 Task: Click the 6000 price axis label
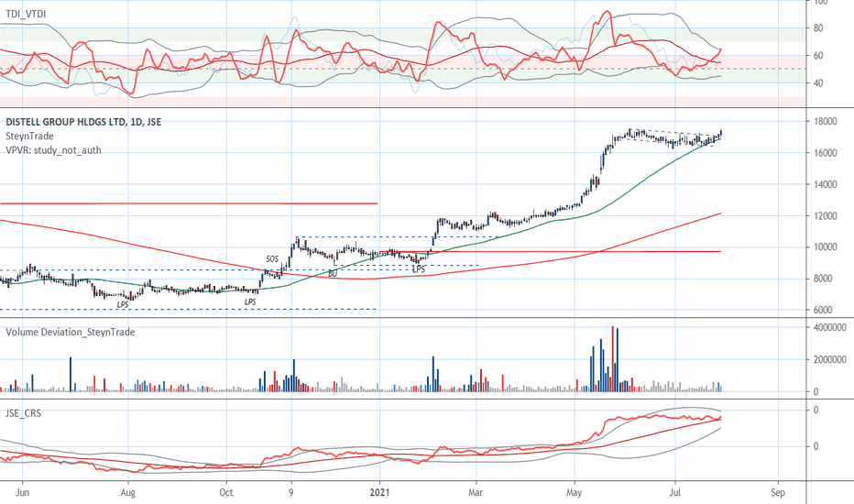823,310
